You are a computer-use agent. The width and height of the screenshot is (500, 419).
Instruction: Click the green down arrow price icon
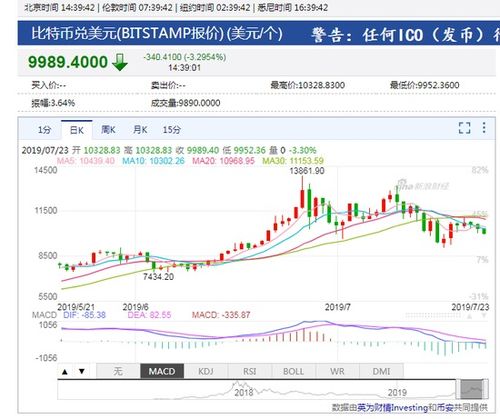(120, 62)
